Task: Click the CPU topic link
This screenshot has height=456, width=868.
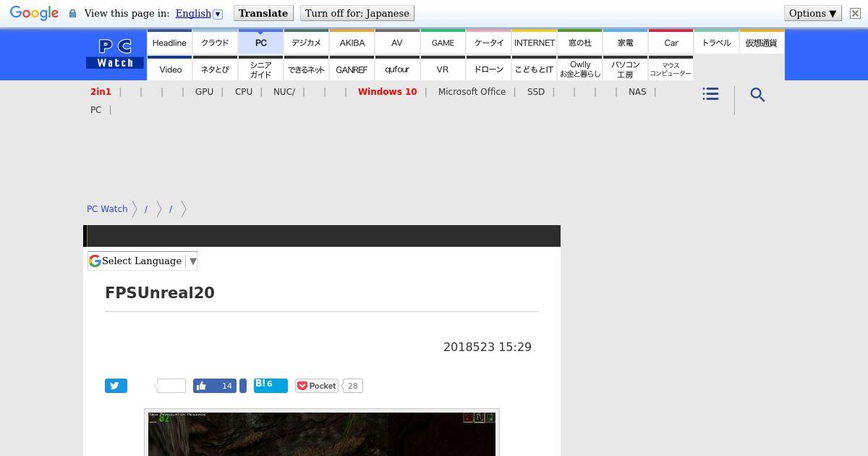Action: pyautogui.click(x=244, y=92)
